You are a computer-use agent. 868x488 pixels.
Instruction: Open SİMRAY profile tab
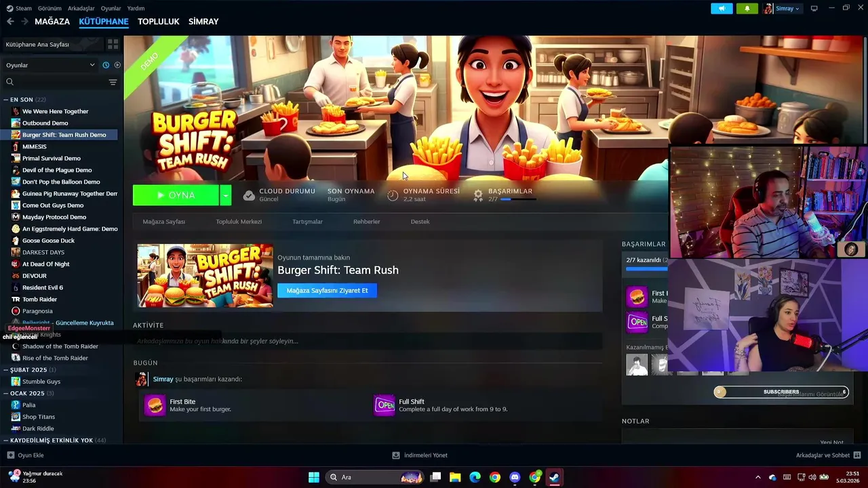(203, 22)
